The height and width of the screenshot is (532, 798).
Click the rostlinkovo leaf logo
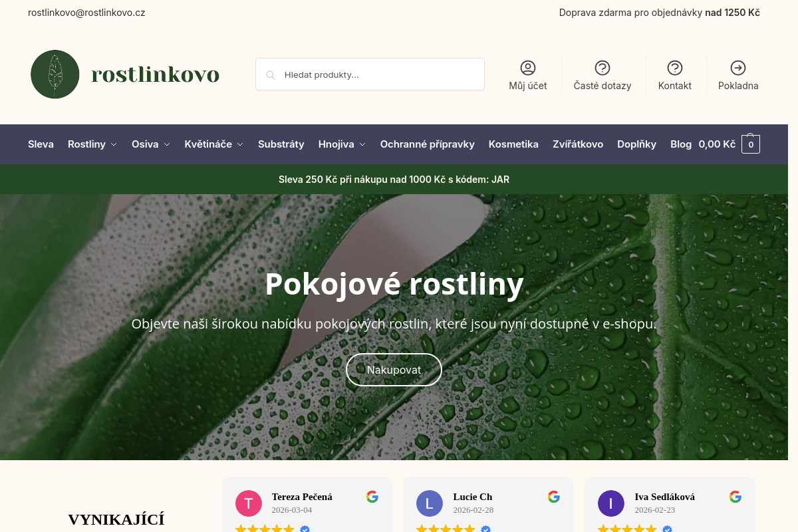click(55, 74)
